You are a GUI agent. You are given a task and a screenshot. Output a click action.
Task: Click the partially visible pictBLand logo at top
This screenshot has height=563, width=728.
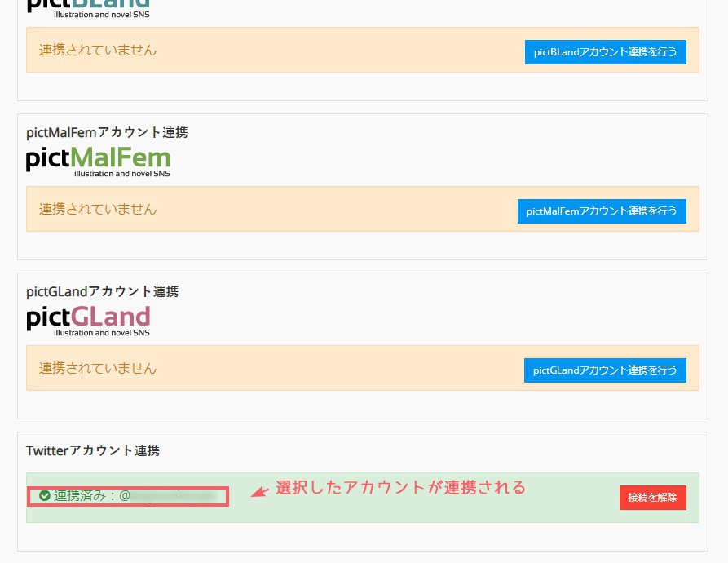(x=88, y=5)
